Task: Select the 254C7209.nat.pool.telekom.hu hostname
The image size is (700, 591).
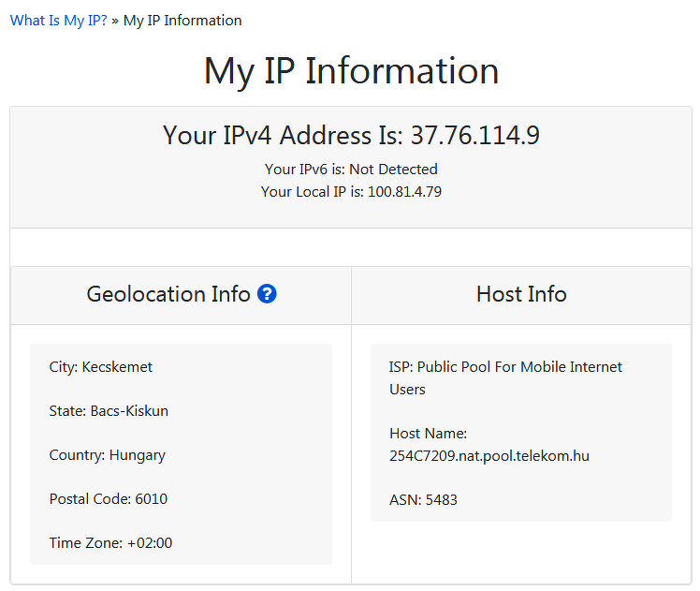Action: 489,455
